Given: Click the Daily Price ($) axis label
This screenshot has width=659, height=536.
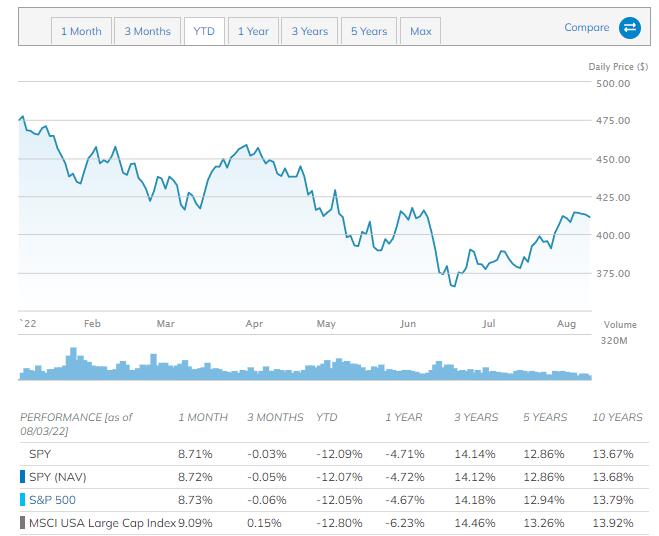Looking at the screenshot, I should 618,67.
